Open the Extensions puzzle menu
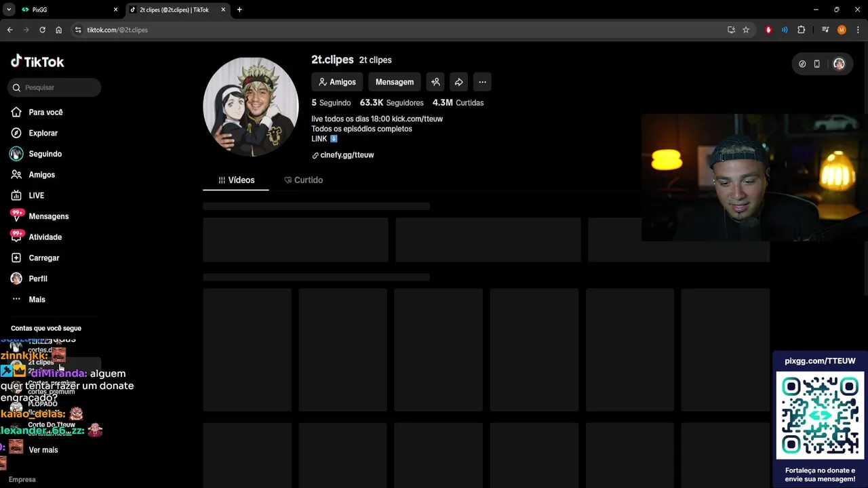868x488 pixels. click(801, 30)
